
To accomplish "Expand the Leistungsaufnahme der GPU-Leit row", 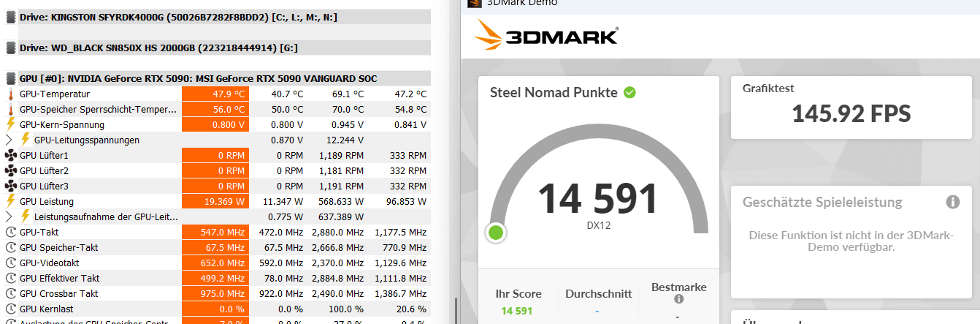I will click(x=9, y=216).
